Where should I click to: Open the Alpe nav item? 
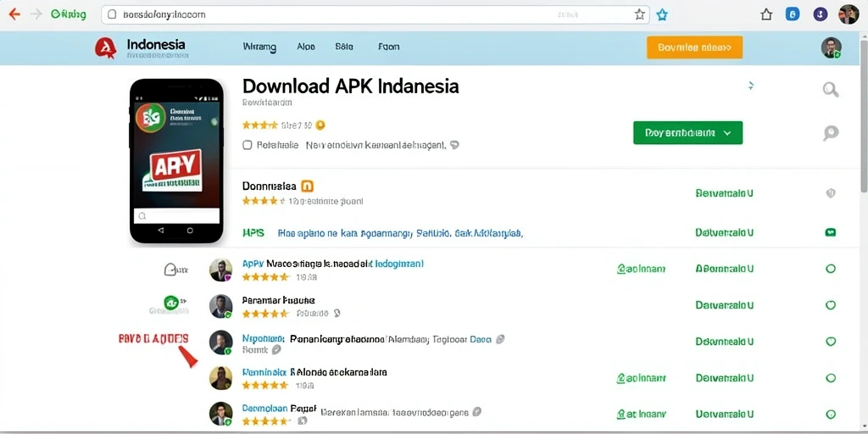pos(305,47)
